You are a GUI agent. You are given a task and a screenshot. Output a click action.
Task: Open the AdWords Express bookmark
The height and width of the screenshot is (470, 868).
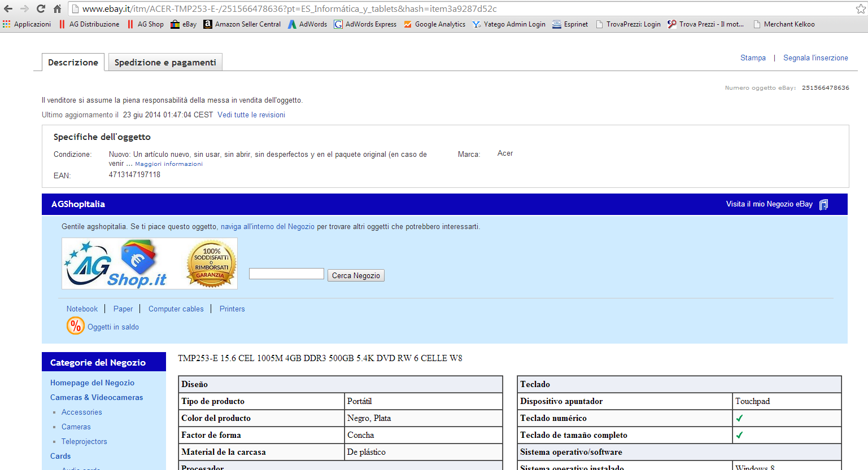click(365, 24)
